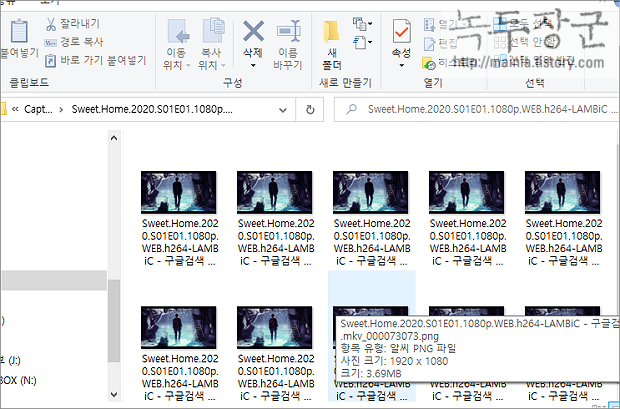This screenshot has width=620, height=409.
Task: Click the folder icon at address bar start
Action: [x=4, y=109]
